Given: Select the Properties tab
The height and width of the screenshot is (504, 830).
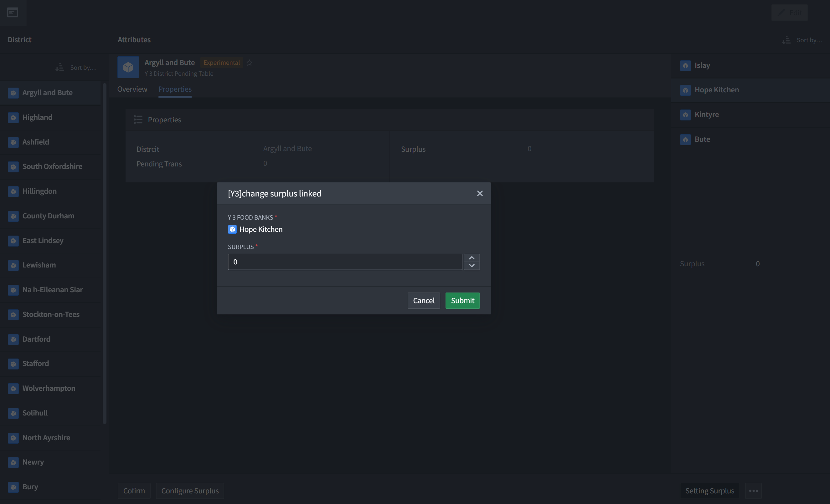Looking at the screenshot, I should click(175, 89).
